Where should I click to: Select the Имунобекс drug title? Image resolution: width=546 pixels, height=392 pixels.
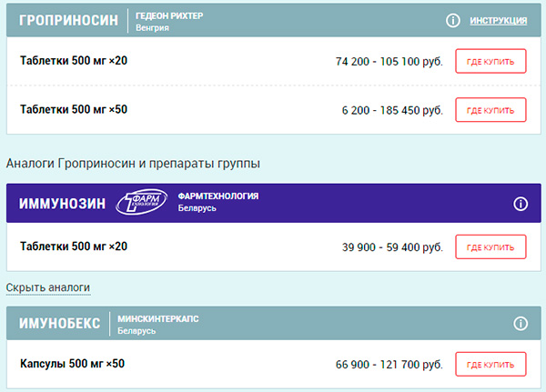coord(59,324)
